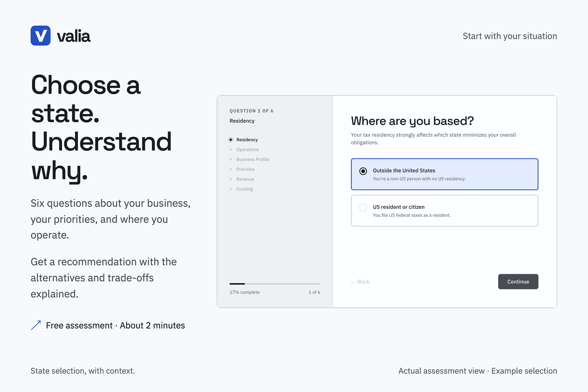Click the Start with your situation text
Image resolution: width=588 pixels, height=392 pixels.
coord(510,36)
